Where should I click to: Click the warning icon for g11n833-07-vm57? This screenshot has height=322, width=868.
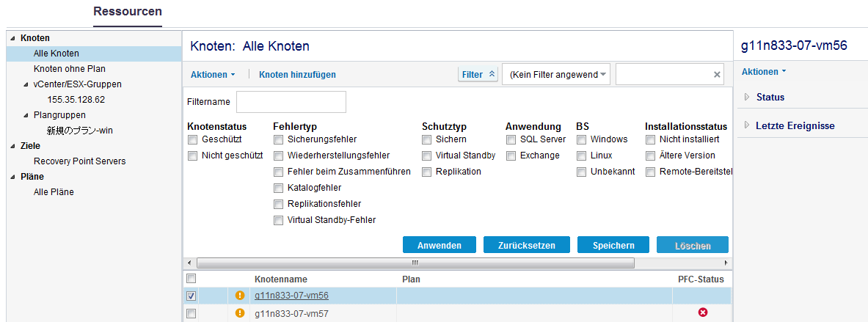click(239, 313)
